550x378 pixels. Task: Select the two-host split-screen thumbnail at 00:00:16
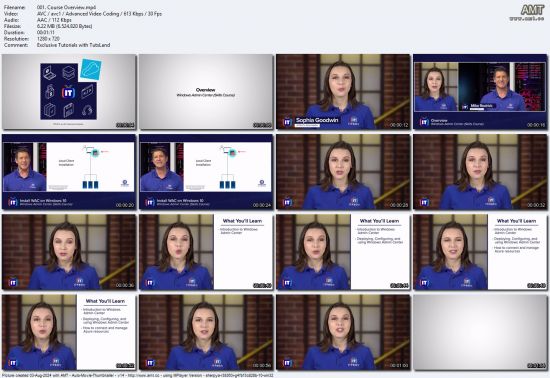[480, 92]
